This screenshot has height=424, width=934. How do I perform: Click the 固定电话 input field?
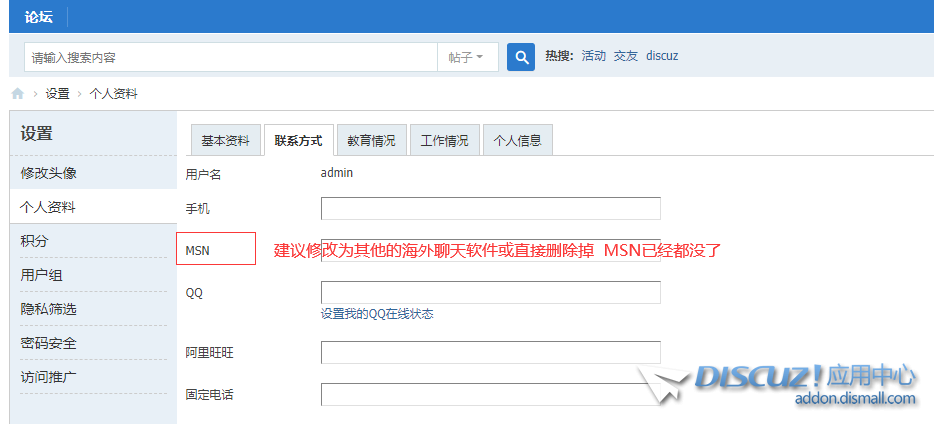pyautogui.click(x=491, y=394)
